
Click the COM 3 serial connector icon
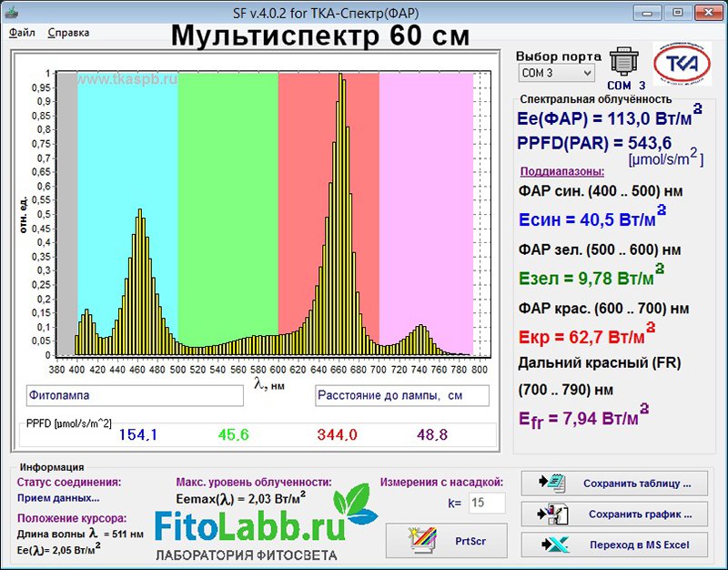624,61
